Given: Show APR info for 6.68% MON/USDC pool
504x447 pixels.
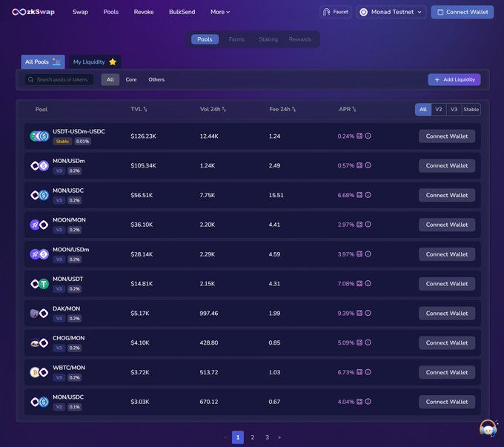Looking at the screenshot, I should click(368, 195).
